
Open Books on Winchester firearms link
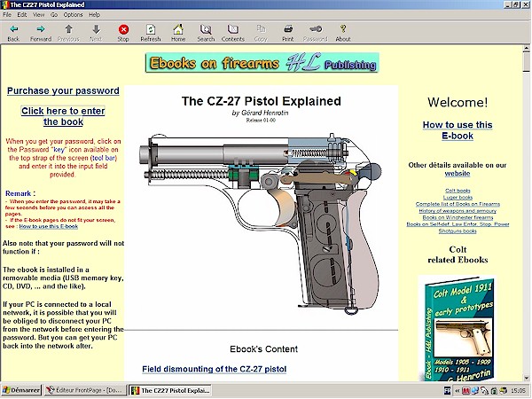(458, 218)
